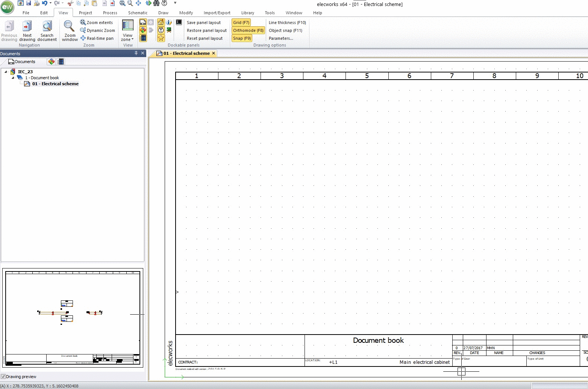The width and height of the screenshot is (588, 389).
Task: Click 'Main electrical cabinet' in title block
Action: (424, 362)
